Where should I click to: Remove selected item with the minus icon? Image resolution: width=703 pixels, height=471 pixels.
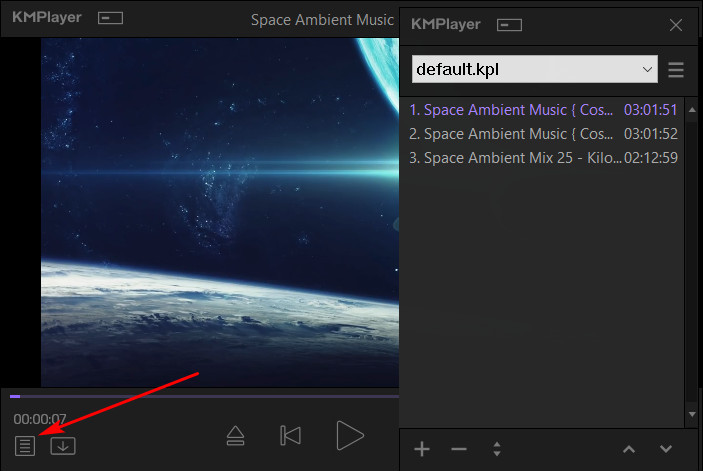(x=459, y=449)
